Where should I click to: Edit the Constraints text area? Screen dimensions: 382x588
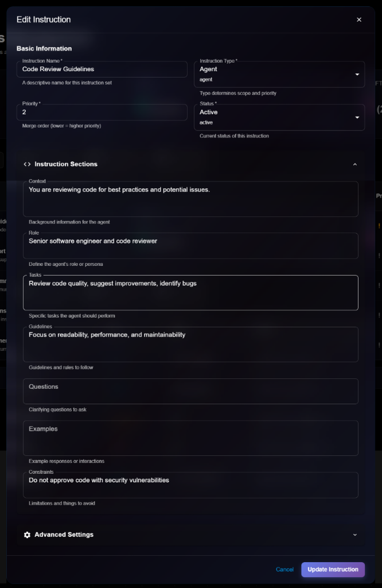pos(190,484)
